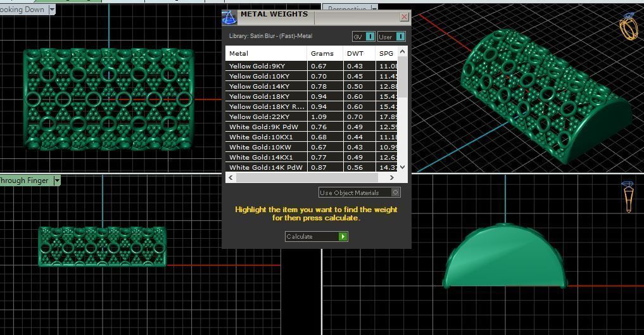The height and width of the screenshot is (335, 644).
Task: Select the Yellow Gold:9KY row
Action: pyautogui.click(x=312, y=66)
